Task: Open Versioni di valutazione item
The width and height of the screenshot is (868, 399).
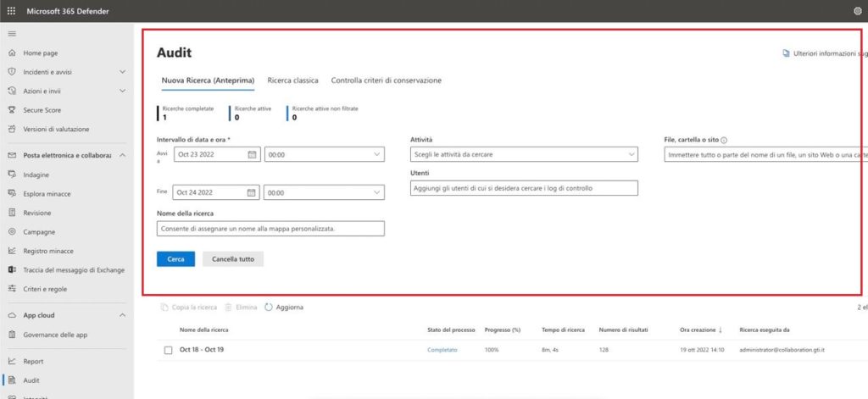Action: tap(56, 129)
